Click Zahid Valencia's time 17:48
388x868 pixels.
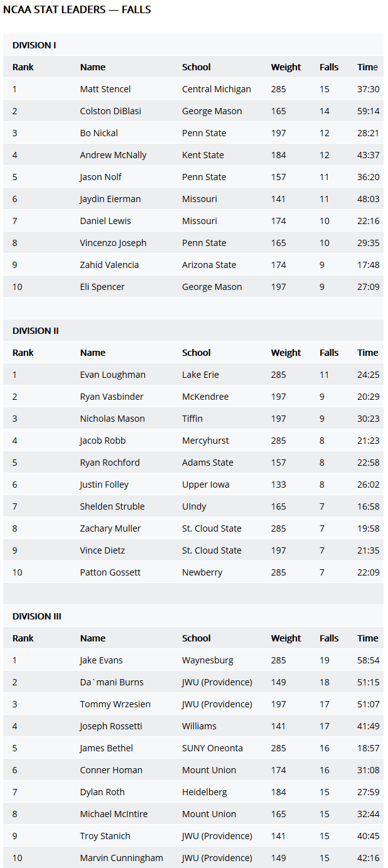(368, 265)
